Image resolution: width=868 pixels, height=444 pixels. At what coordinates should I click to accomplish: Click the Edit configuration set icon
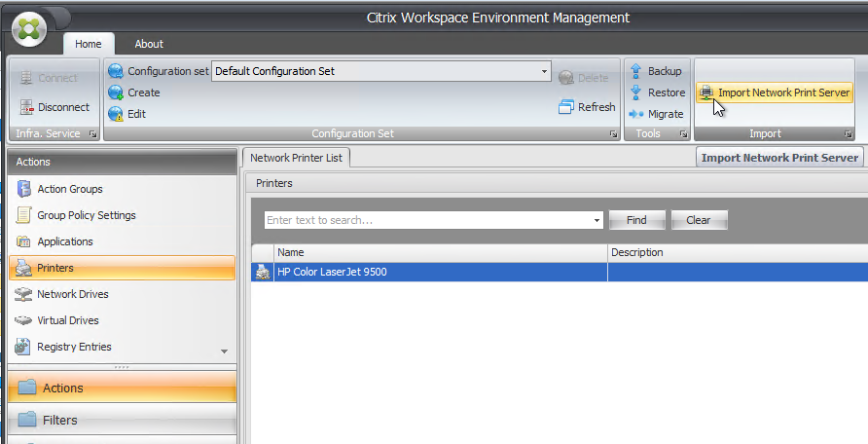pyautogui.click(x=116, y=114)
